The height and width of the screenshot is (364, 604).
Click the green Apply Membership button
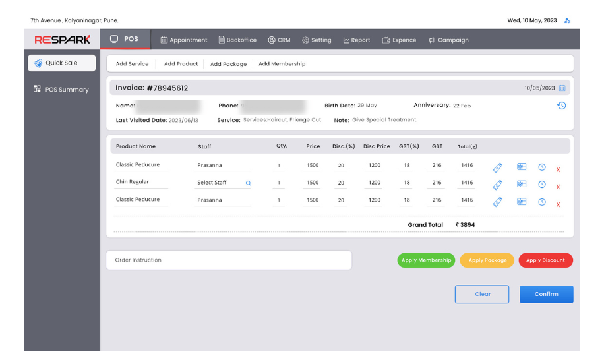coord(426,260)
